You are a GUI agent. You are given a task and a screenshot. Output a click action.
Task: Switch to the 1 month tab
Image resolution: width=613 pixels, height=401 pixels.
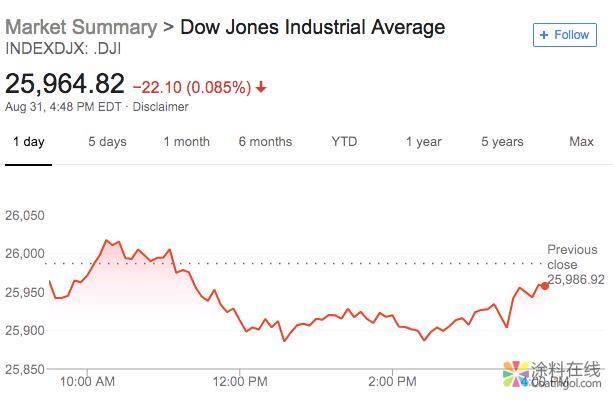186,142
